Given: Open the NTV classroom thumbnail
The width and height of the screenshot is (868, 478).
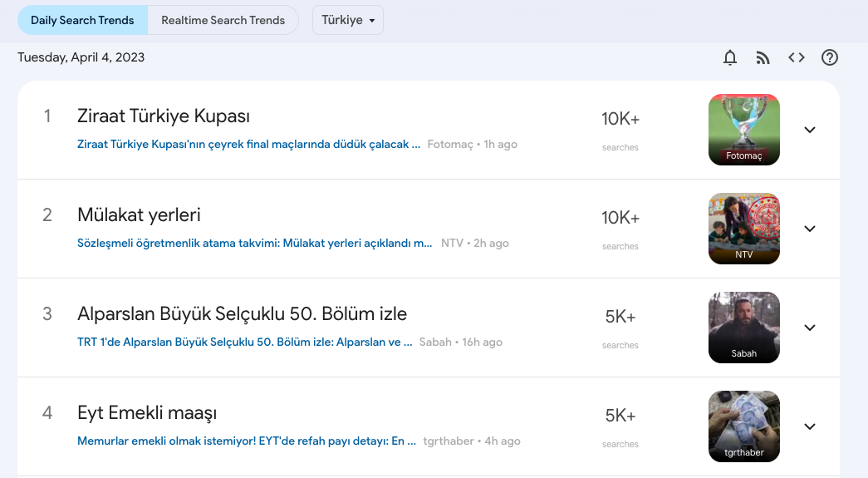Looking at the screenshot, I should pyautogui.click(x=744, y=229).
